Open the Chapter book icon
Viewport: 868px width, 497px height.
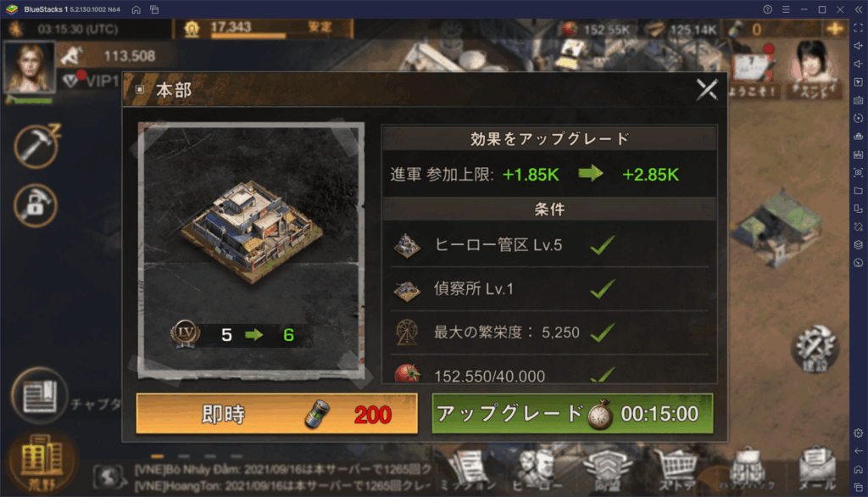(x=39, y=395)
